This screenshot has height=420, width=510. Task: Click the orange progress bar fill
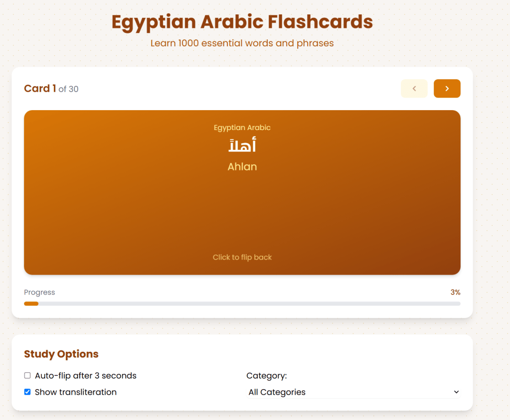[x=31, y=303]
